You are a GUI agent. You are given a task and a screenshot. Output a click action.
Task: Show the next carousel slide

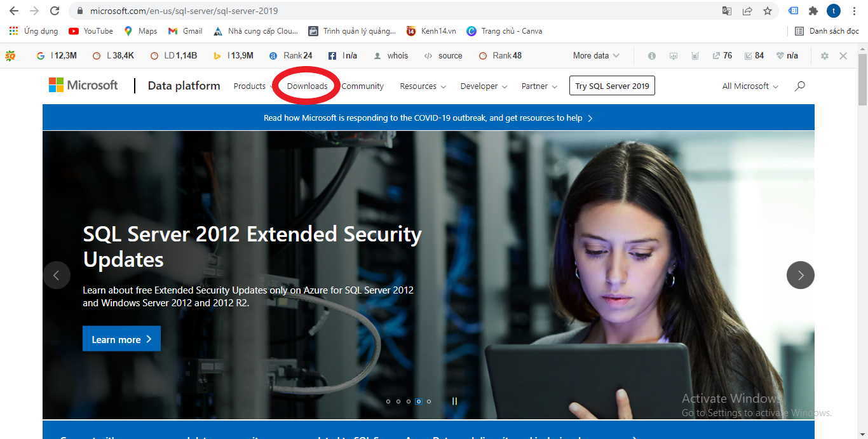click(801, 275)
